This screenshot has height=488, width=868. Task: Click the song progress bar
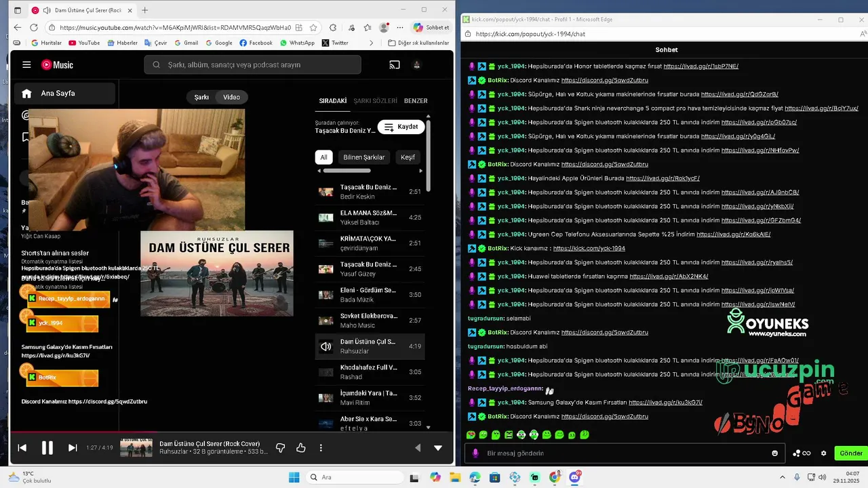click(232, 432)
